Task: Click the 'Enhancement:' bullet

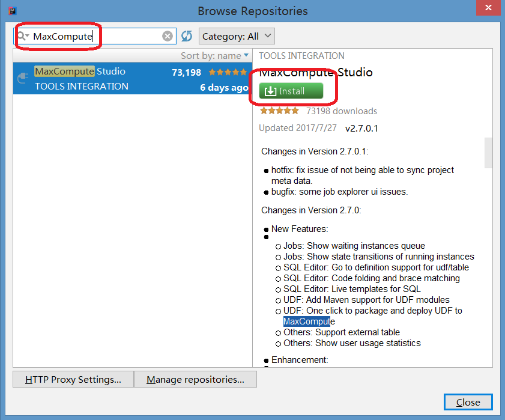Action: point(300,360)
